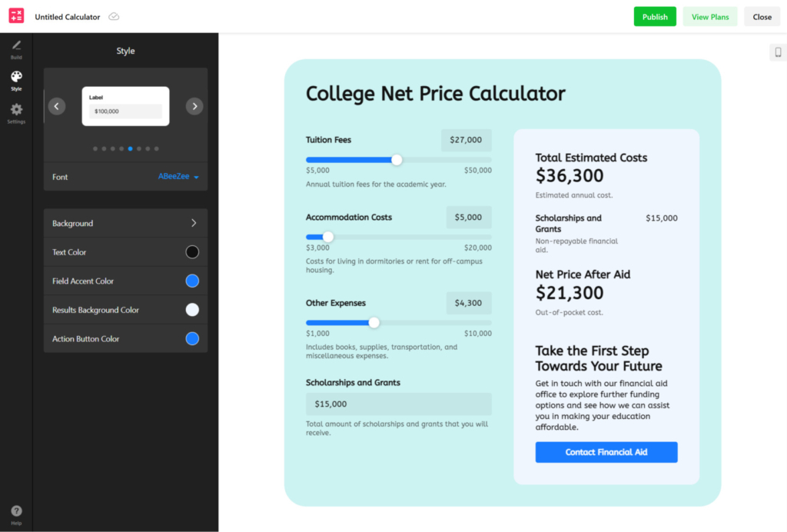Select the first carousel dot indicator
Viewport: 787px width, 532px height.
coord(95,148)
